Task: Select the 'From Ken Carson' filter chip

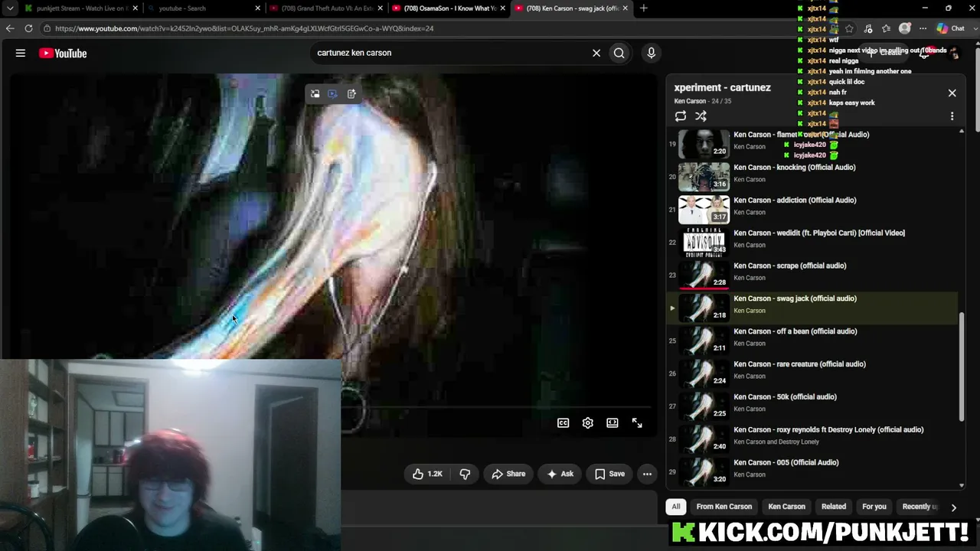Action: [724, 507]
